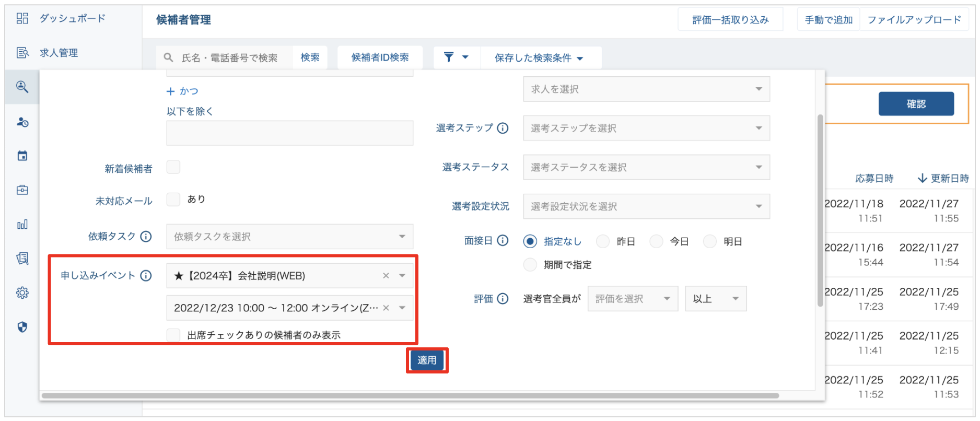
Task: Click the 適用 apply button
Action: tap(427, 360)
